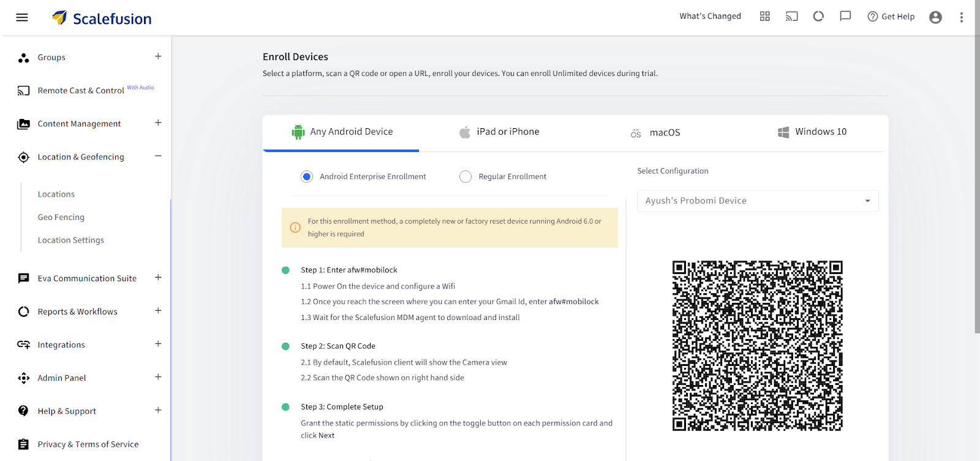Open Remote Cast & Control menu item

tap(81, 91)
